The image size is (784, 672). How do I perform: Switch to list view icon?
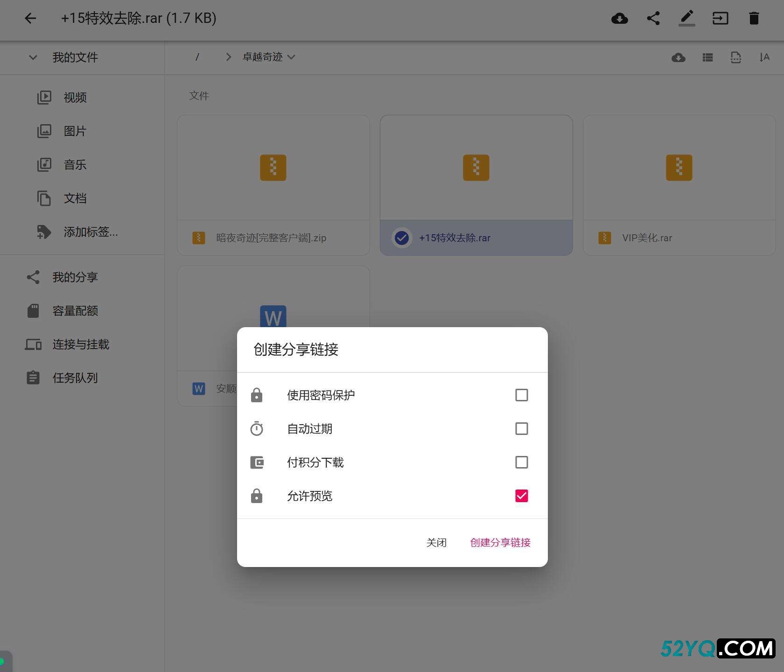click(x=707, y=57)
